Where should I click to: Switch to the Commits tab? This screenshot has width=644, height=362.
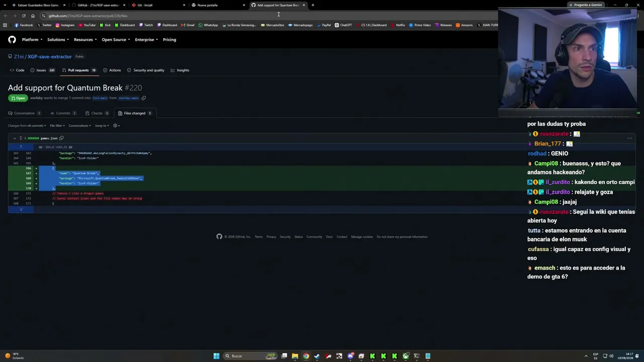(x=63, y=113)
